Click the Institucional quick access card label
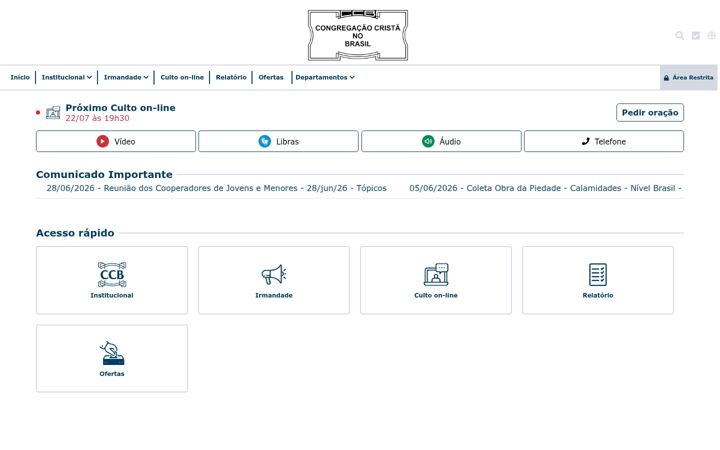The width and height of the screenshot is (720, 450). [112, 295]
